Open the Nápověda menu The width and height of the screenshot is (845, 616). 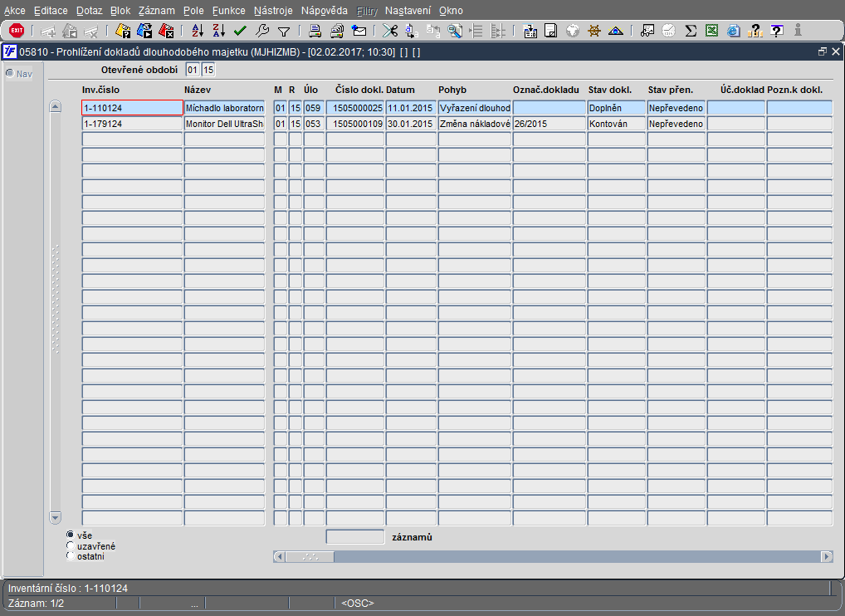pyautogui.click(x=325, y=10)
